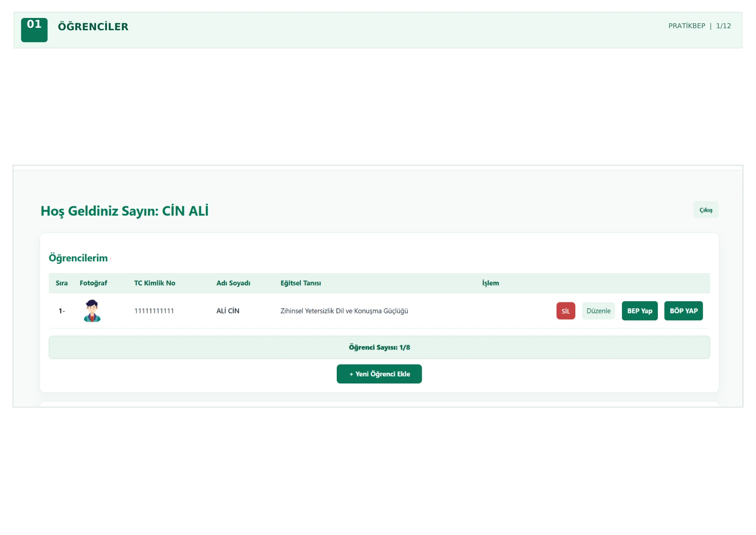Click the Sıra column header
756x535 pixels.
62,283
